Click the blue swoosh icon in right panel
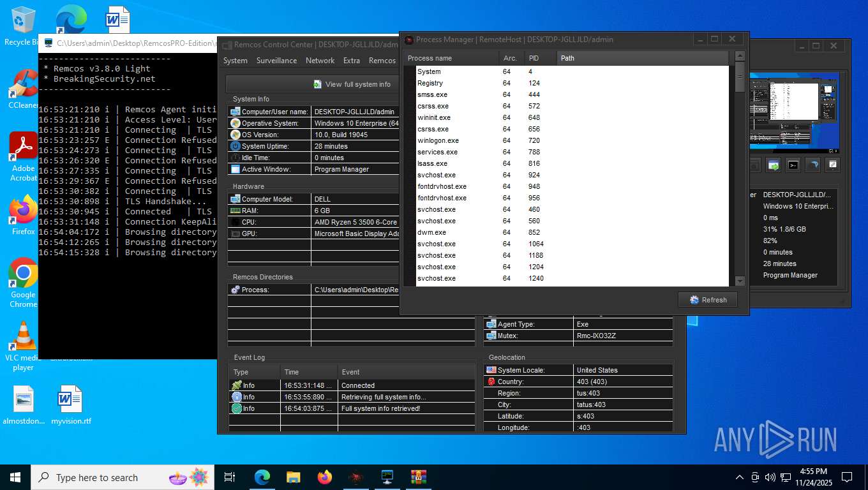The width and height of the screenshot is (868, 490). (x=813, y=165)
